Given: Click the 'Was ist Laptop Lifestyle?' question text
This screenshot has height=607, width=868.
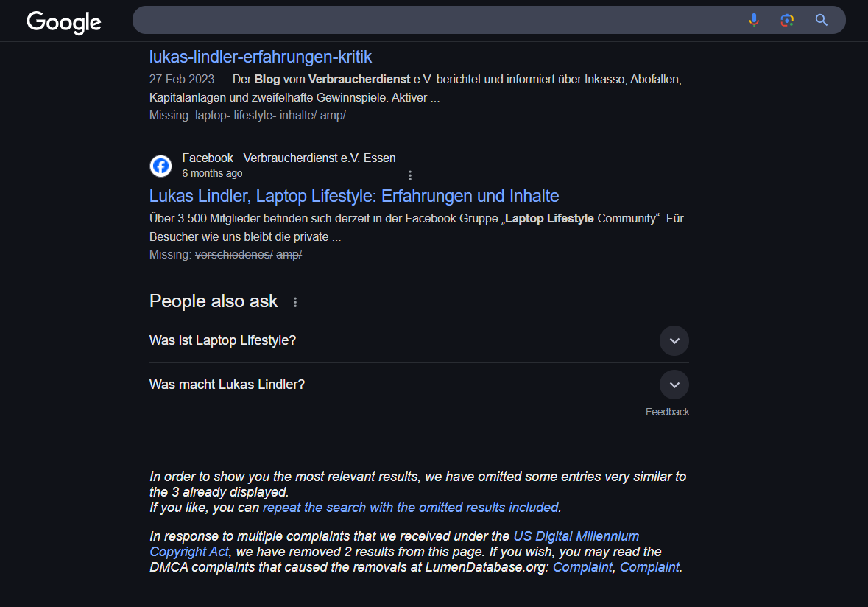Looking at the screenshot, I should point(222,340).
